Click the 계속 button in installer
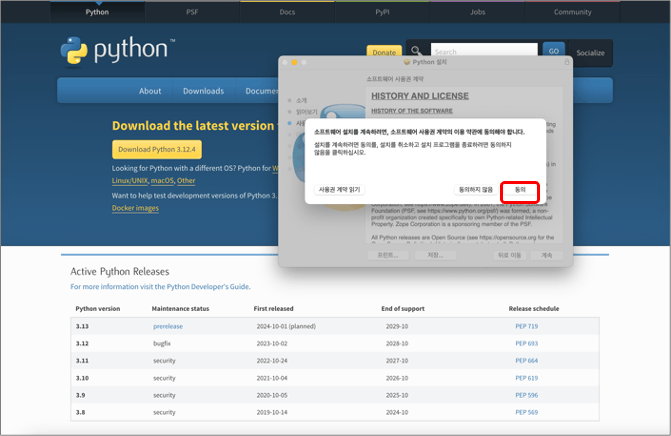671x436 pixels. point(546,255)
